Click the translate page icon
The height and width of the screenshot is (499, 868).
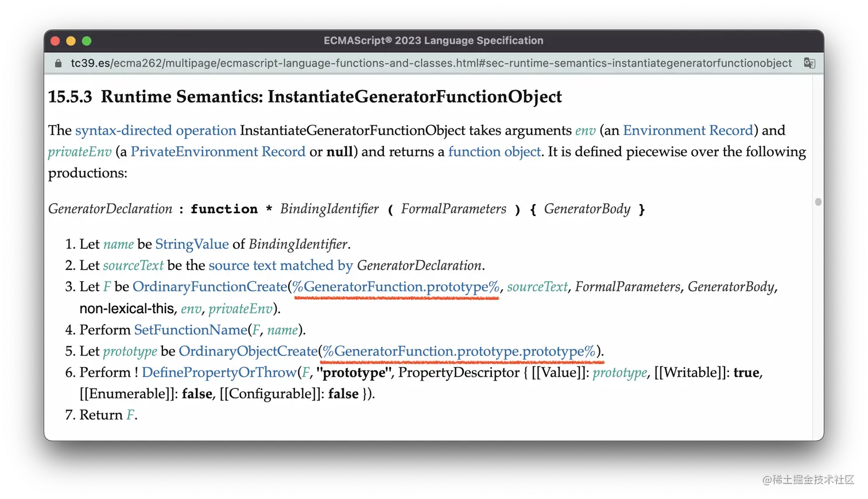(809, 63)
